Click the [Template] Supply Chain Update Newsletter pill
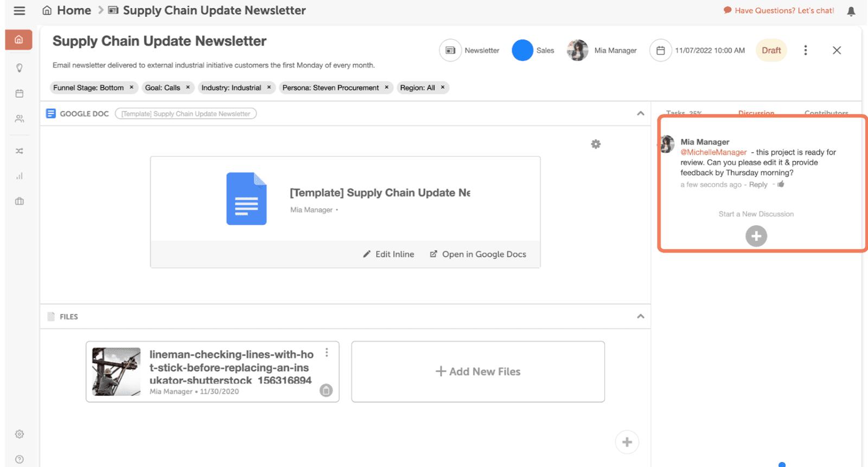868x467 pixels. (x=186, y=113)
